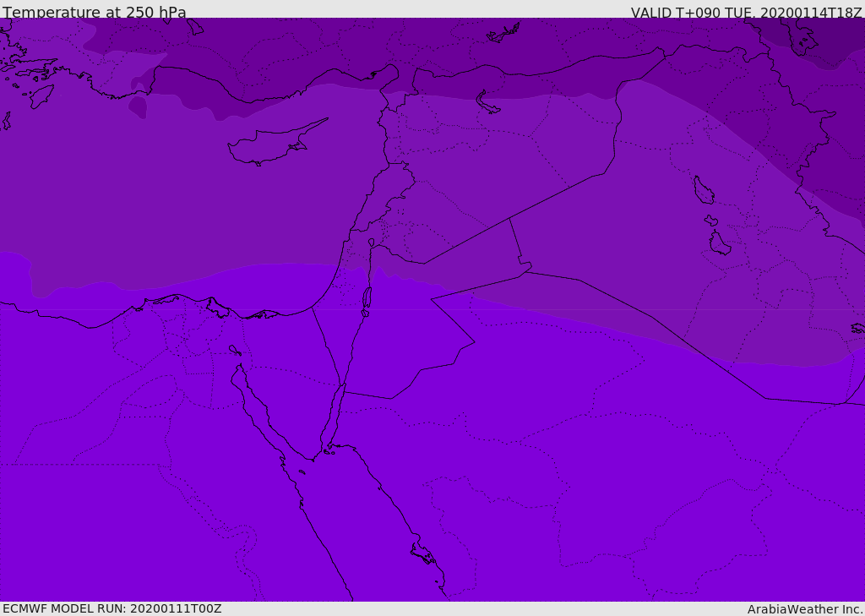Click the Sea of Galilee lake

371,243
